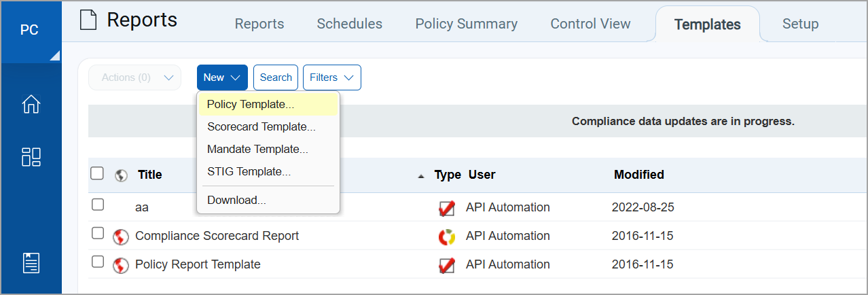The height and width of the screenshot is (295, 868).
Task: Check the box for aa row
Action: tap(98, 204)
